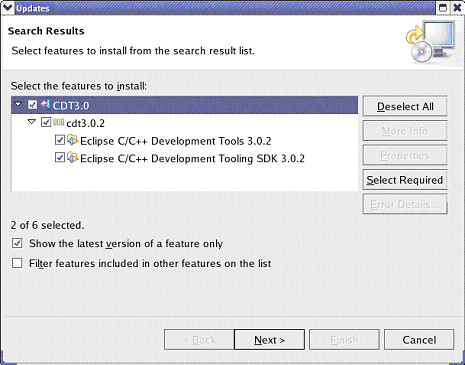Image resolution: width=465 pixels, height=365 pixels.
Task: Open the window menu icon in the title bar
Action: pos(7,7)
